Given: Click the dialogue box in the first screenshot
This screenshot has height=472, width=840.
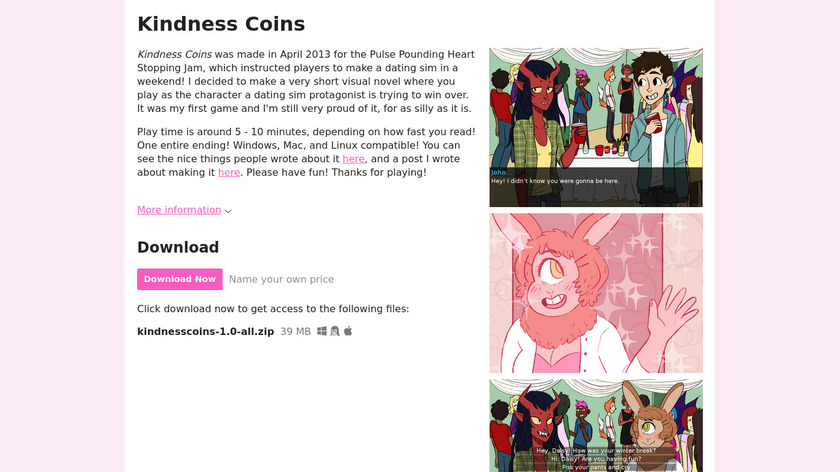Looking at the screenshot, I should tap(596, 187).
